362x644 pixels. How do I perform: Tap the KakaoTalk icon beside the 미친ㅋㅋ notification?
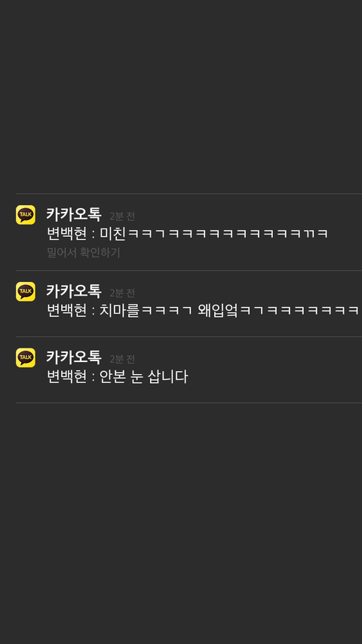(x=26, y=215)
